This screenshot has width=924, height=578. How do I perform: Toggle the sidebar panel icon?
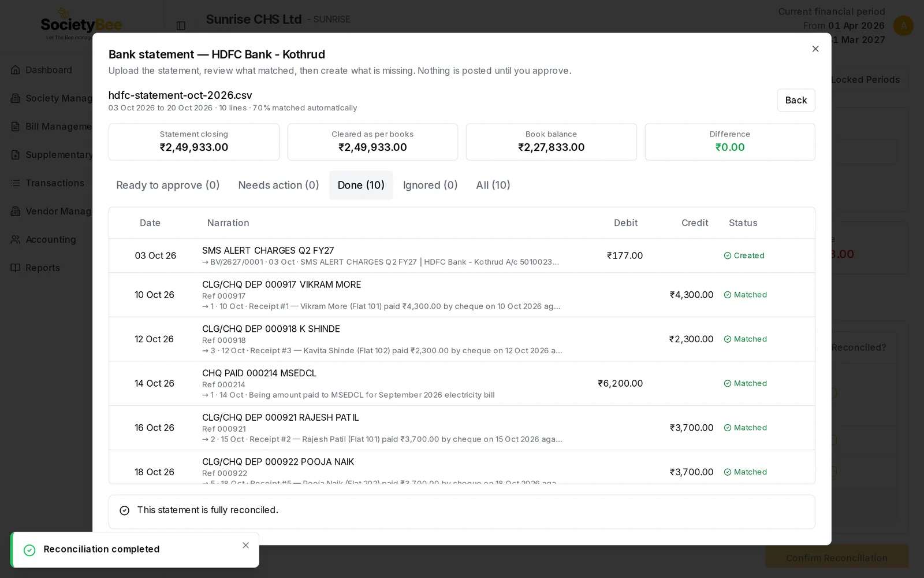(181, 25)
